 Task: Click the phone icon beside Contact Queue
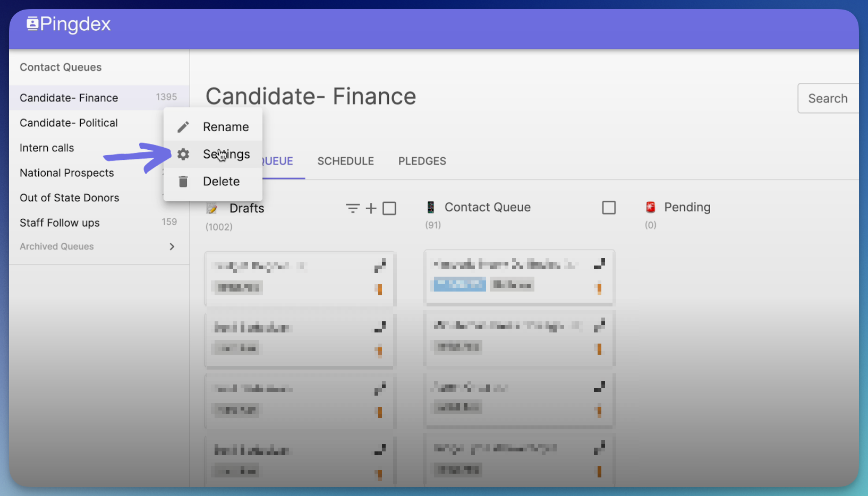pyautogui.click(x=431, y=207)
